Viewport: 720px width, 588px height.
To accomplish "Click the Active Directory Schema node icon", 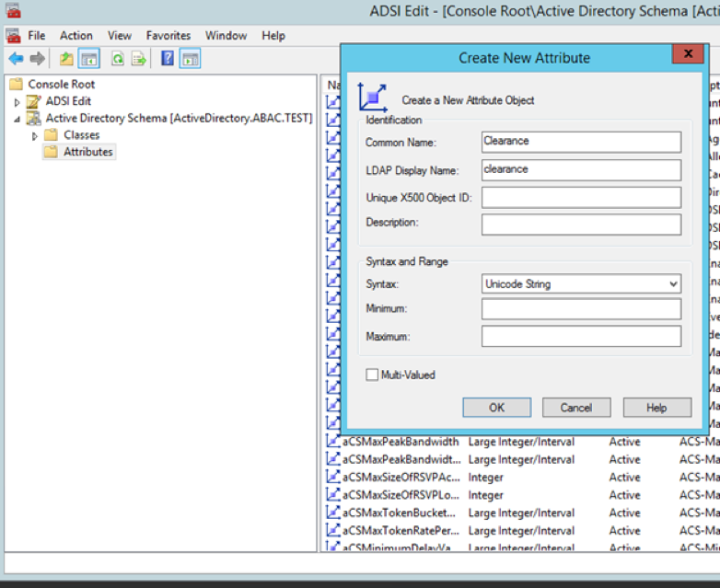I will tap(33, 119).
